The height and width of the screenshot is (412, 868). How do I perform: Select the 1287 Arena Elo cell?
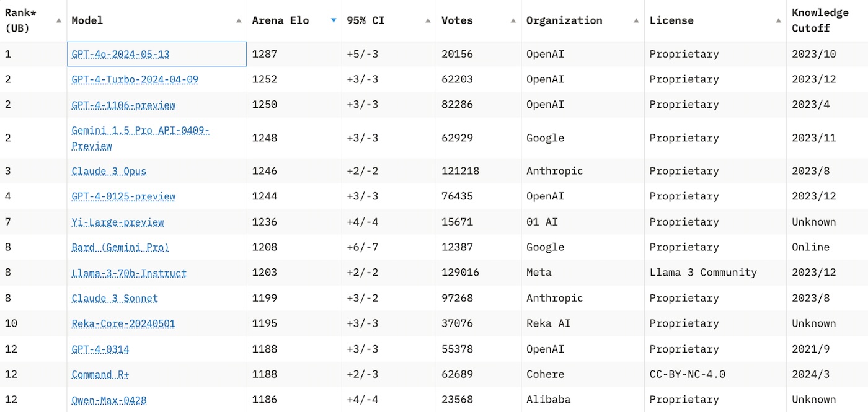(264, 54)
